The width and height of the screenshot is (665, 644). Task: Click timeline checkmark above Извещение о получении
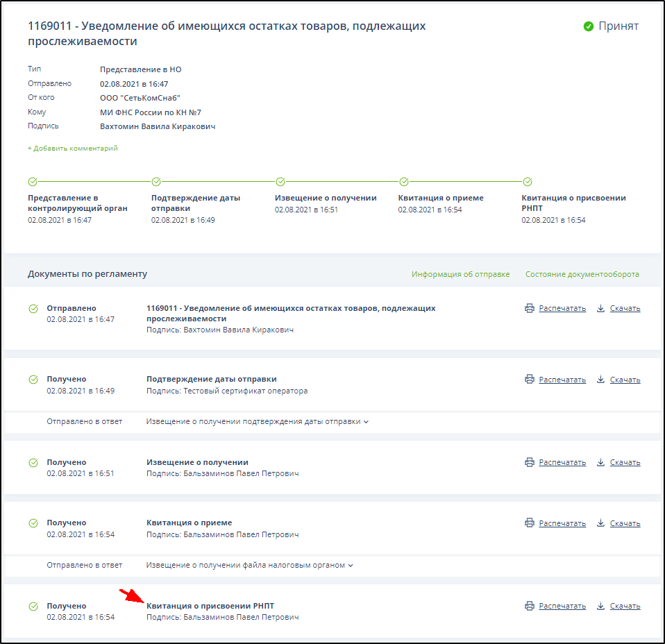(280, 182)
